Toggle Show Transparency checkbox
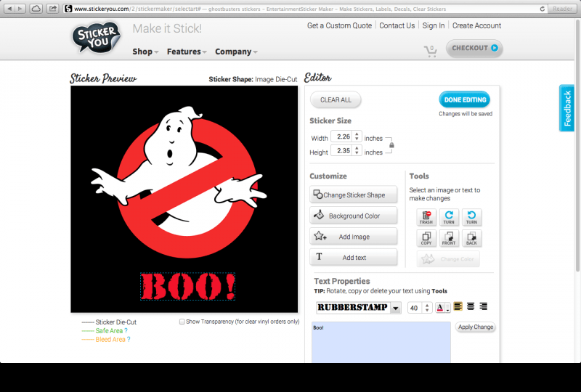 pos(182,322)
